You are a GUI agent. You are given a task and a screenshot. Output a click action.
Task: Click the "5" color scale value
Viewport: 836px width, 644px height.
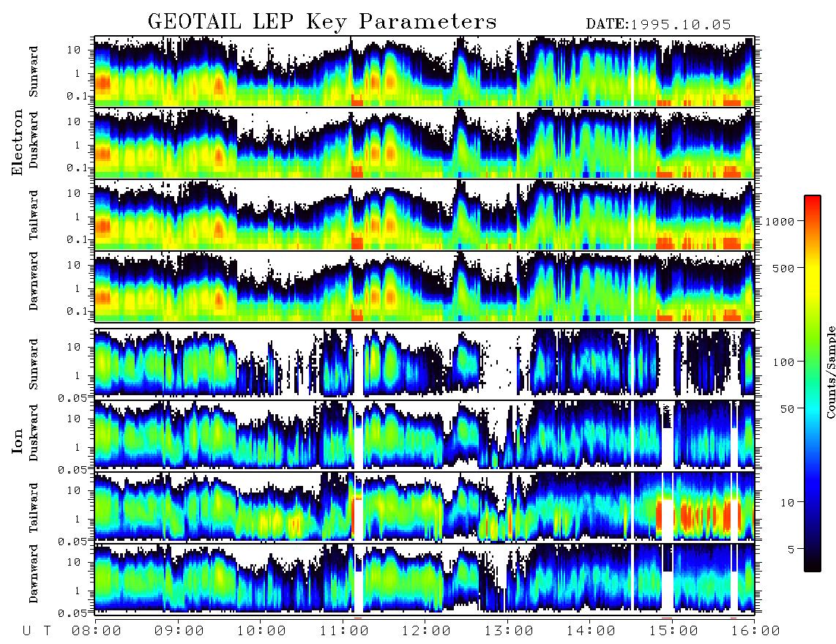pyautogui.click(x=791, y=549)
